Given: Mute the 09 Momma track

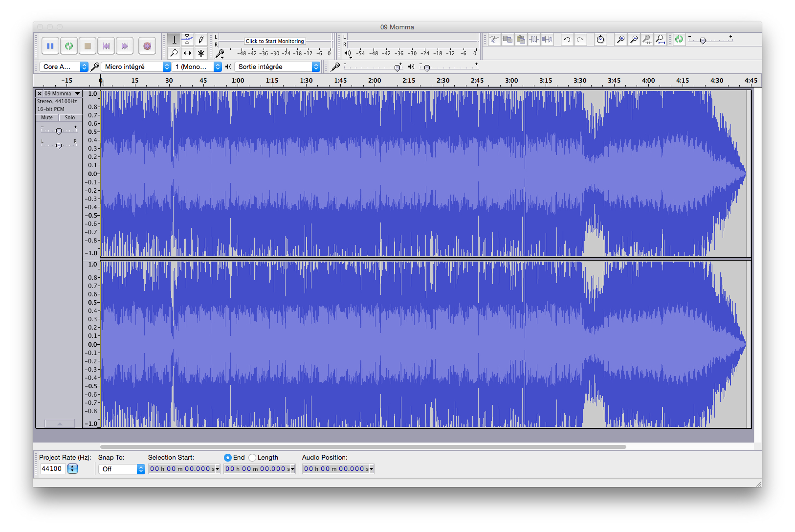Looking at the screenshot, I should click(46, 117).
